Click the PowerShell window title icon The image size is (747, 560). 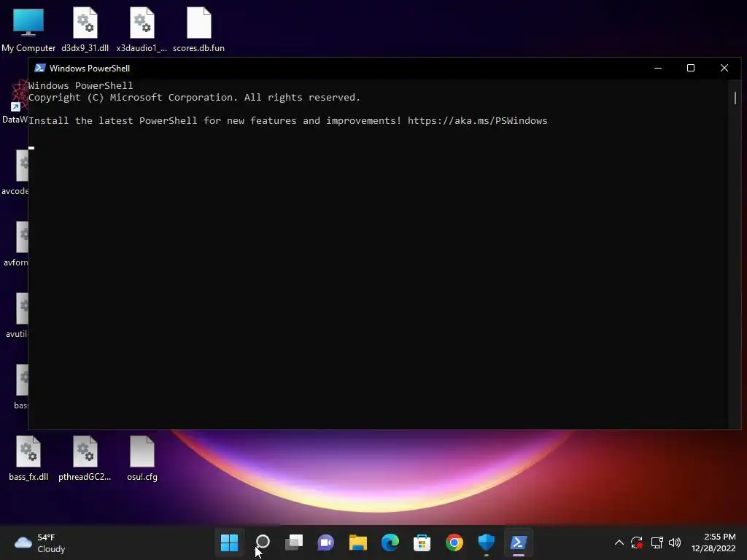tap(40, 68)
